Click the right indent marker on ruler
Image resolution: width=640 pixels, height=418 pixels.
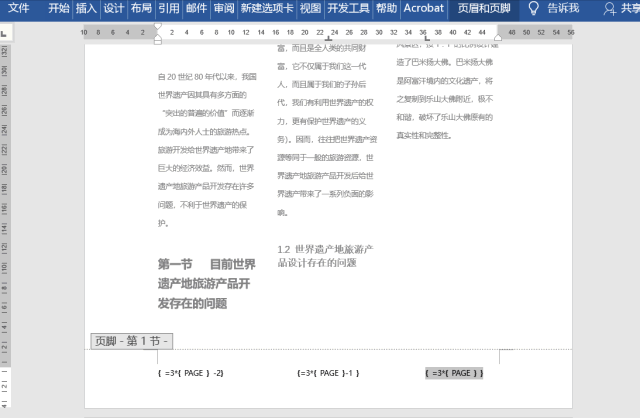coord(498,38)
